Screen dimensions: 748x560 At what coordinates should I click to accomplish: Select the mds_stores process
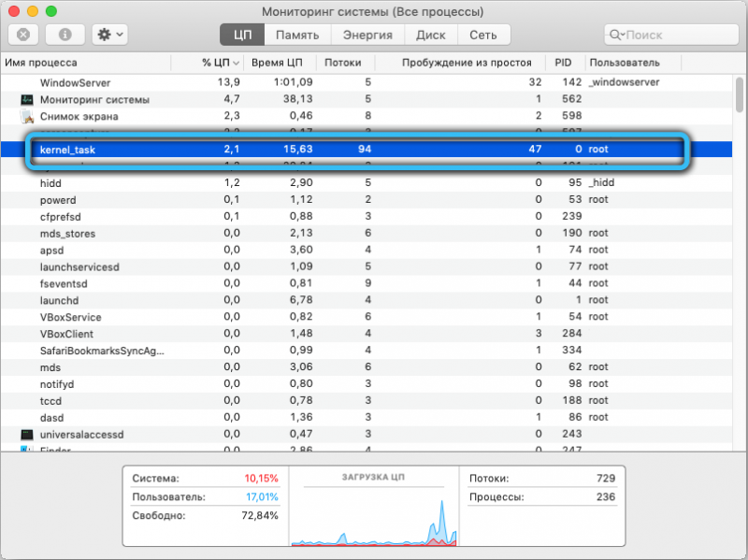367,233
